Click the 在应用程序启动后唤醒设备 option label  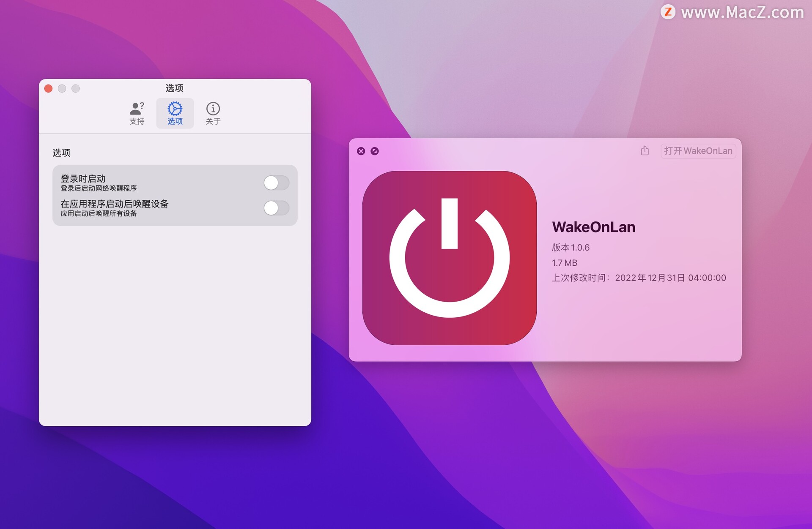[115, 204]
